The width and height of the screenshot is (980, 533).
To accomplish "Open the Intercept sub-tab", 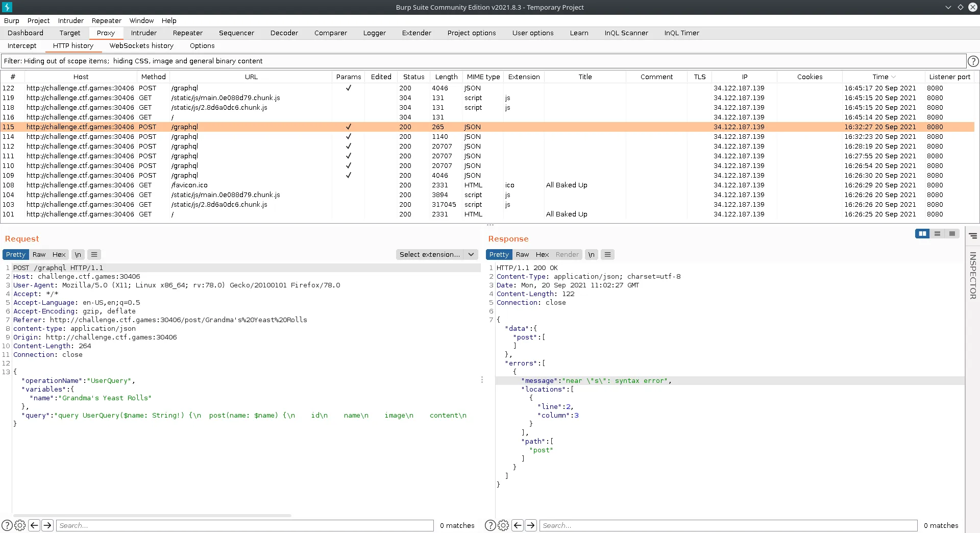I will tap(22, 46).
